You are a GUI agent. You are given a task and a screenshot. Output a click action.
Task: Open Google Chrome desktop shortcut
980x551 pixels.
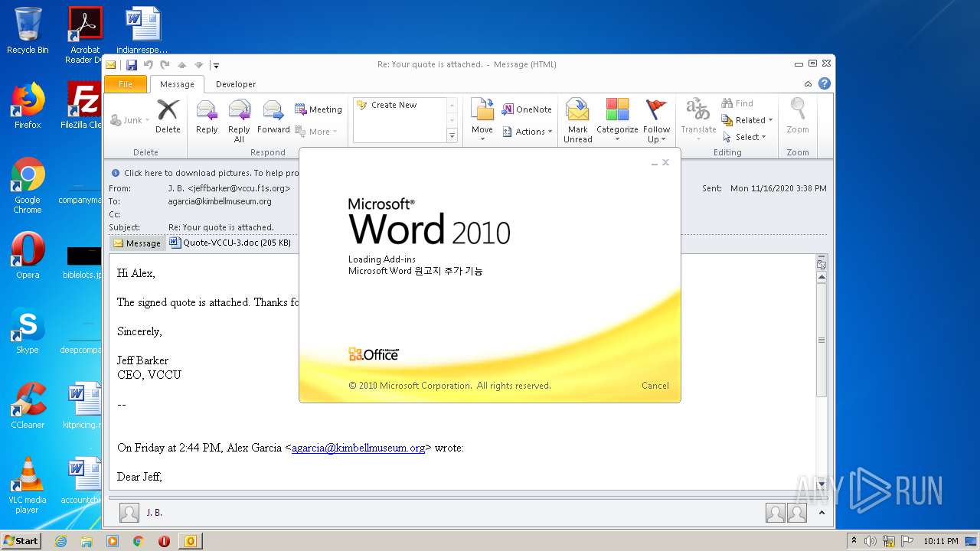point(28,185)
